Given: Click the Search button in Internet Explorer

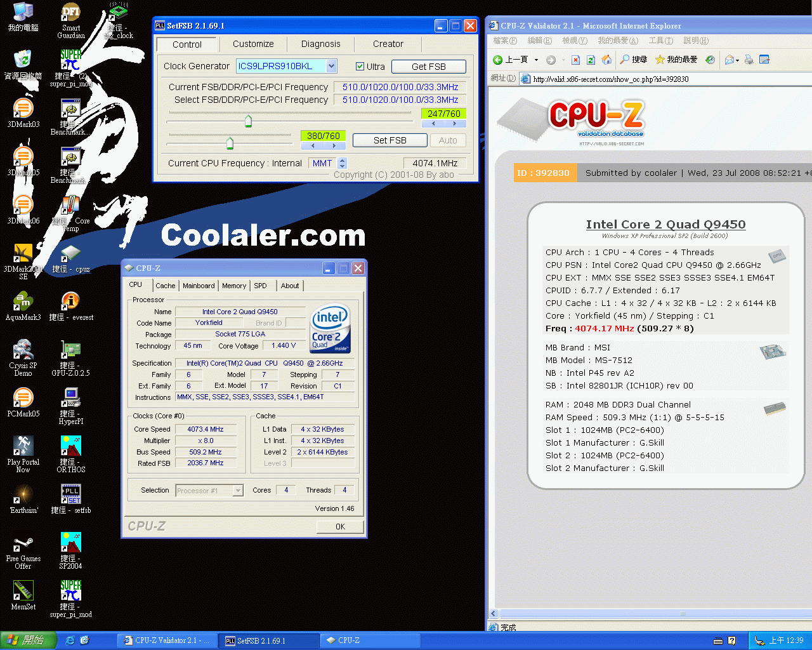Looking at the screenshot, I should (634, 60).
